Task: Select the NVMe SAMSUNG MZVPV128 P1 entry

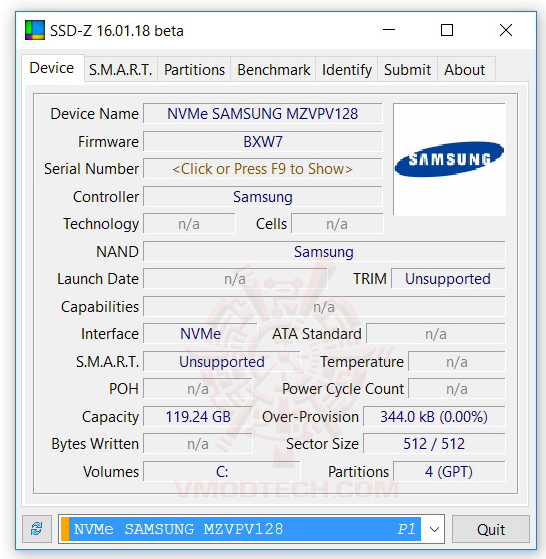Action: (x=241, y=529)
